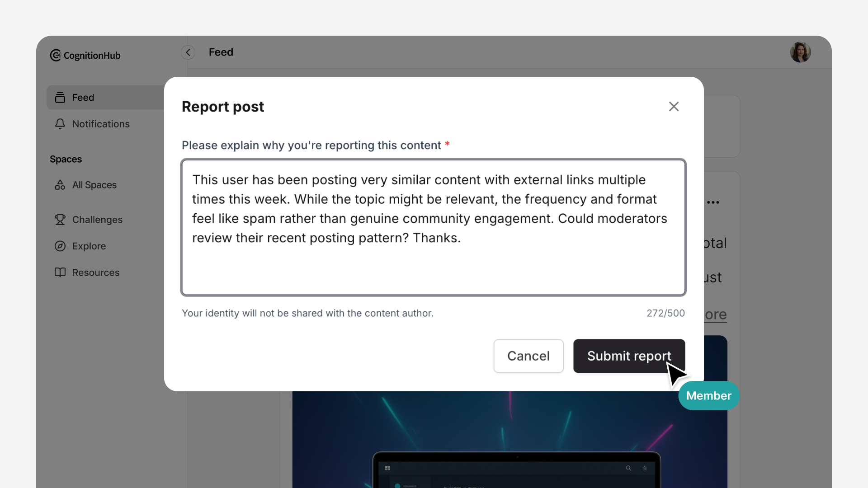Open the Challenges sidebar item
This screenshot has width=868, height=488.
click(x=97, y=220)
